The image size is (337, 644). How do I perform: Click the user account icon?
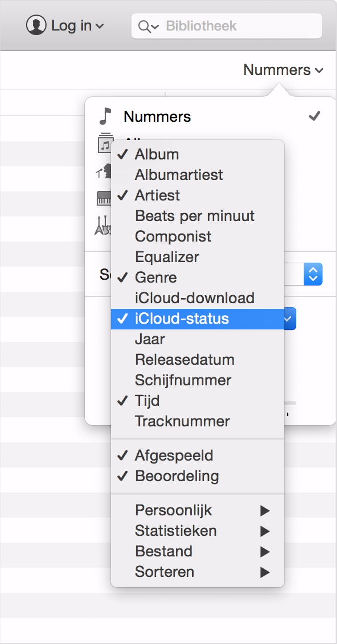tap(36, 25)
